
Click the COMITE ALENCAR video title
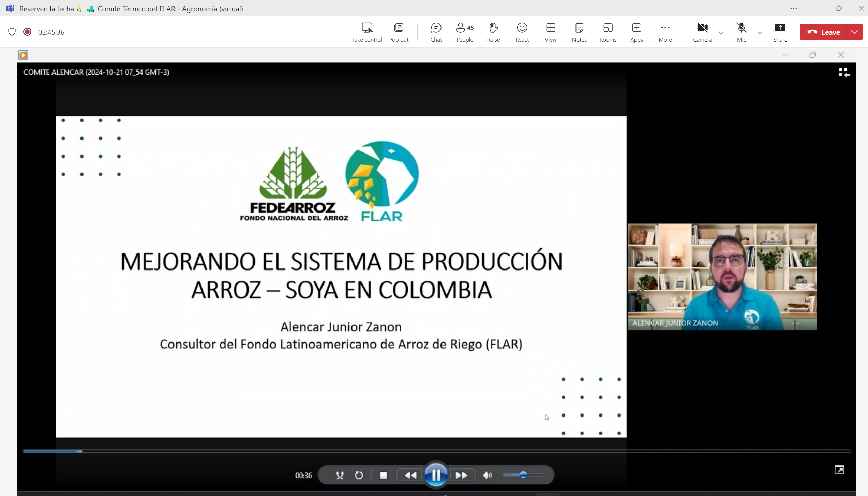pos(96,72)
